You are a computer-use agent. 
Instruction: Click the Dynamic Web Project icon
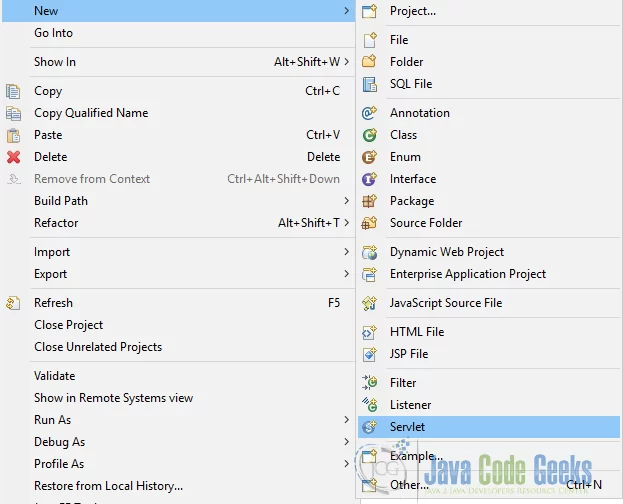click(370, 252)
